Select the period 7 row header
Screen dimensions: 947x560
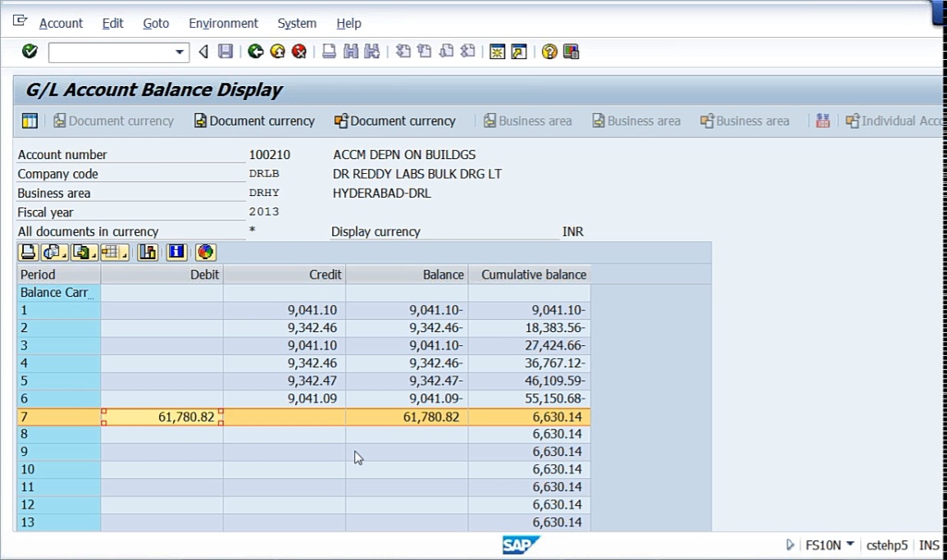59,417
